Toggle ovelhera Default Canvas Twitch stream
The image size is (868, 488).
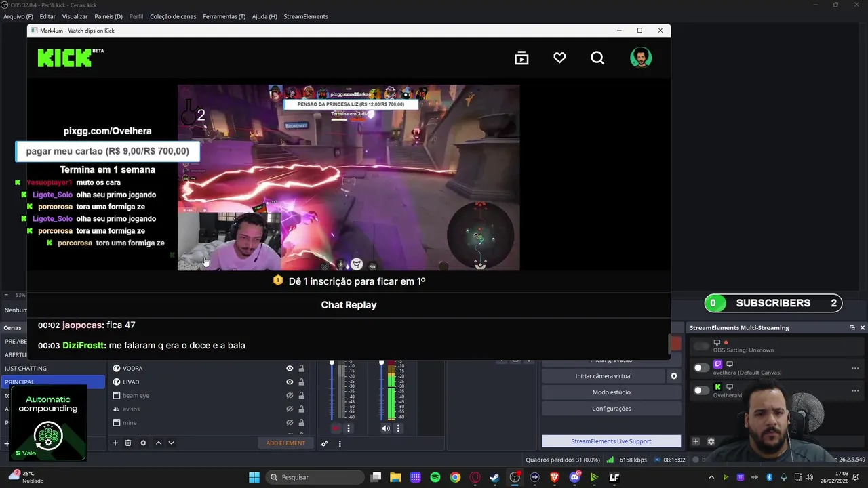(701, 368)
